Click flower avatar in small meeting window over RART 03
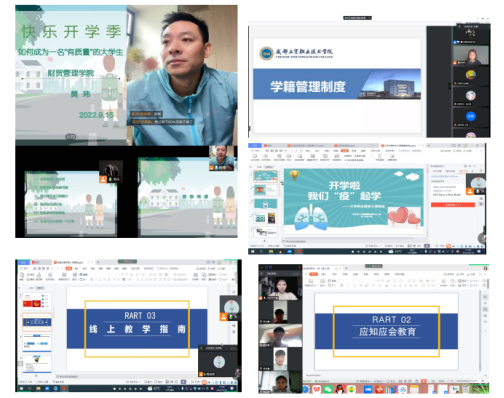Image resolution: width=504 pixels, height=398 pixels. pyautogui.click(x=219, y=361)
